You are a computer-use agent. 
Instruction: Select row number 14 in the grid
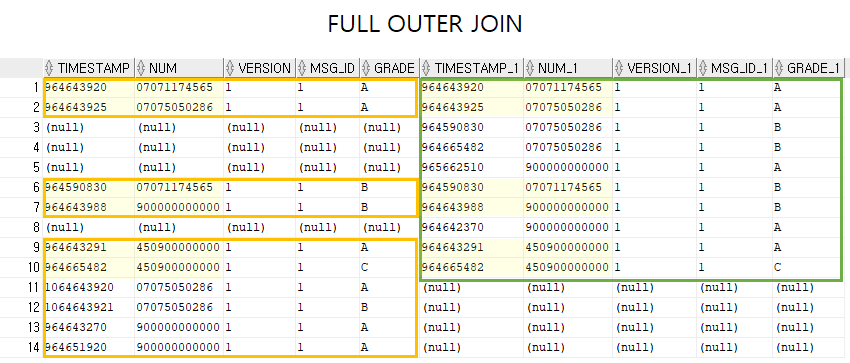click(x=35, y=347)
